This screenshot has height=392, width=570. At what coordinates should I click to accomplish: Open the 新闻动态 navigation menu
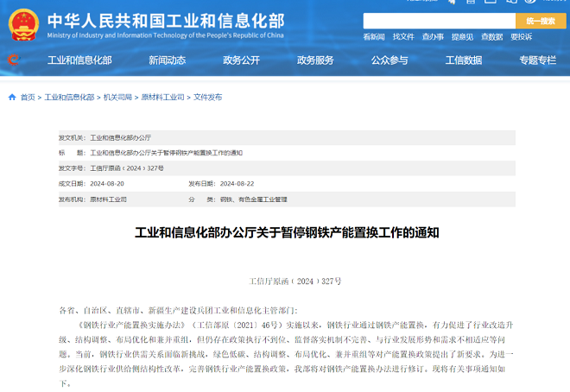pyautogui.click(x=167, y=60)
